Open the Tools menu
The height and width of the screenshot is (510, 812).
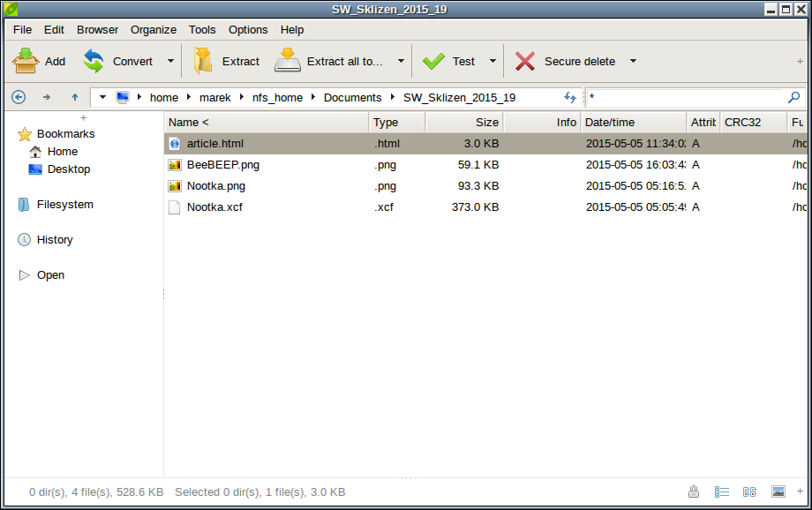tap(202, 29)
